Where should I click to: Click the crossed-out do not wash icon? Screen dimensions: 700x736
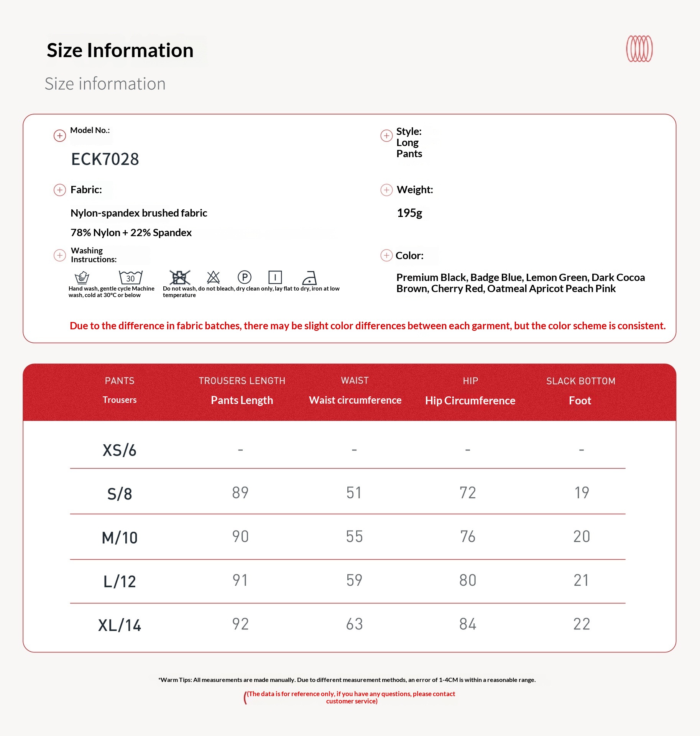click(179, 277)
